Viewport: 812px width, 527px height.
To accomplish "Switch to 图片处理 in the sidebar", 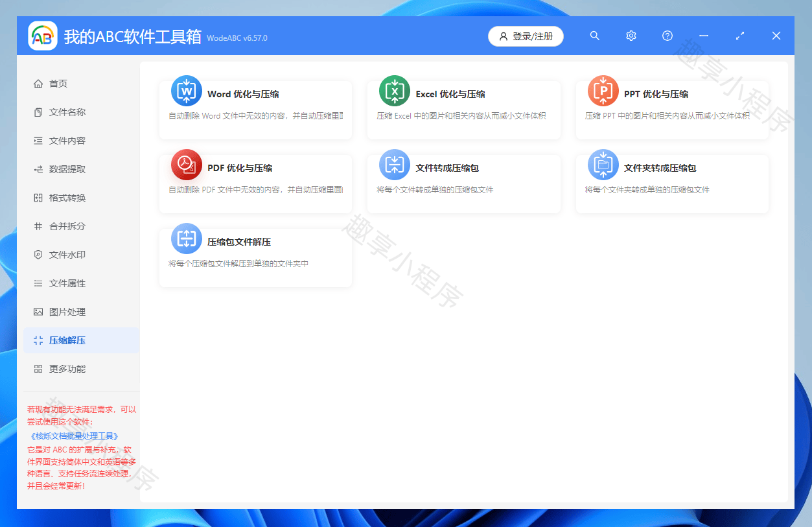I will click(x=81, y=312).
